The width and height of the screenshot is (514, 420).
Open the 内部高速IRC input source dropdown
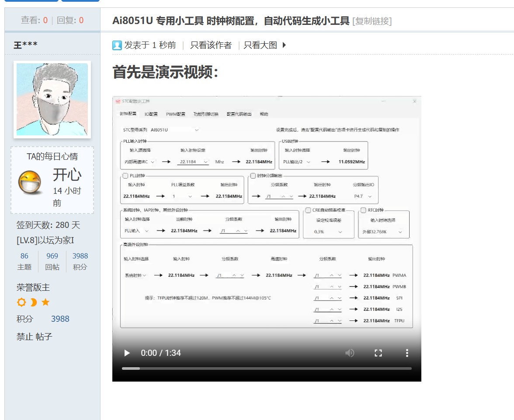coord(139,162)
